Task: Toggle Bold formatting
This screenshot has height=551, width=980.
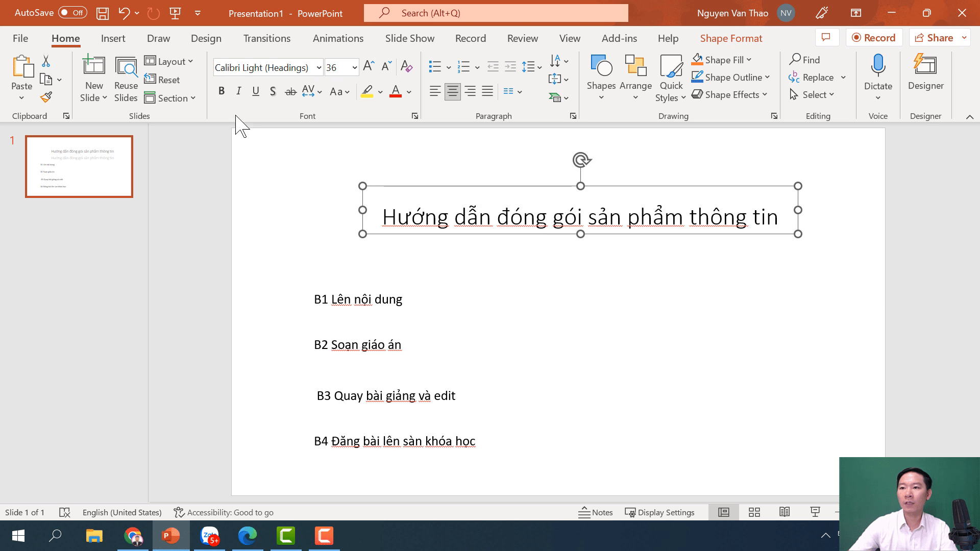Action: pyautogui.click(x=222, y=91)
